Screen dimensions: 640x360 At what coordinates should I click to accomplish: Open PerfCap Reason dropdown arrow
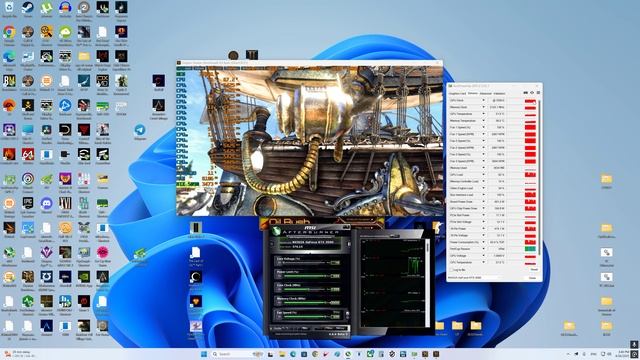[x=484, y=249]
